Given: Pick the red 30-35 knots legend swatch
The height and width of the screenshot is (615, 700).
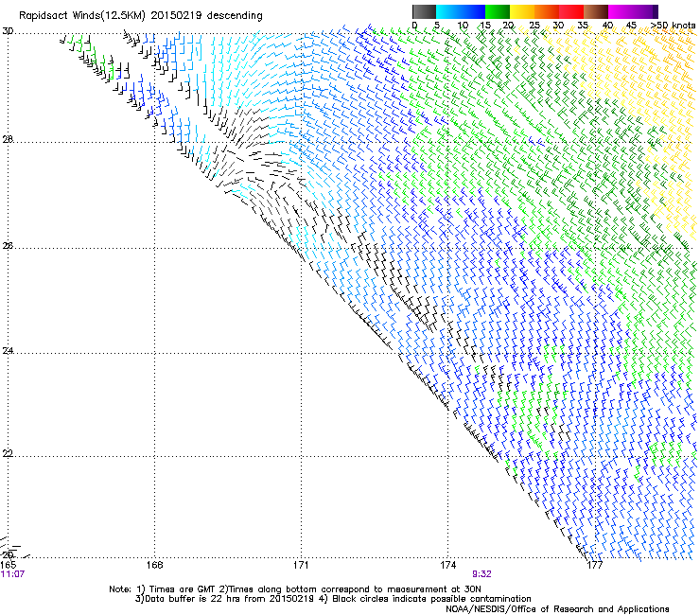Looking at the screenshot, I should point(571,11).
